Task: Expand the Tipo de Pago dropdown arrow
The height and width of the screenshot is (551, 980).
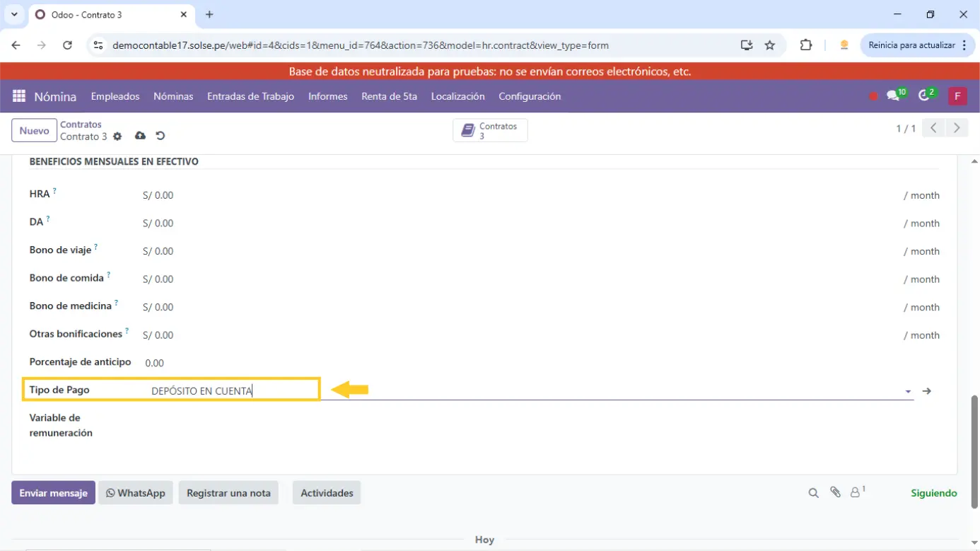Action: [x=908, y=391]
